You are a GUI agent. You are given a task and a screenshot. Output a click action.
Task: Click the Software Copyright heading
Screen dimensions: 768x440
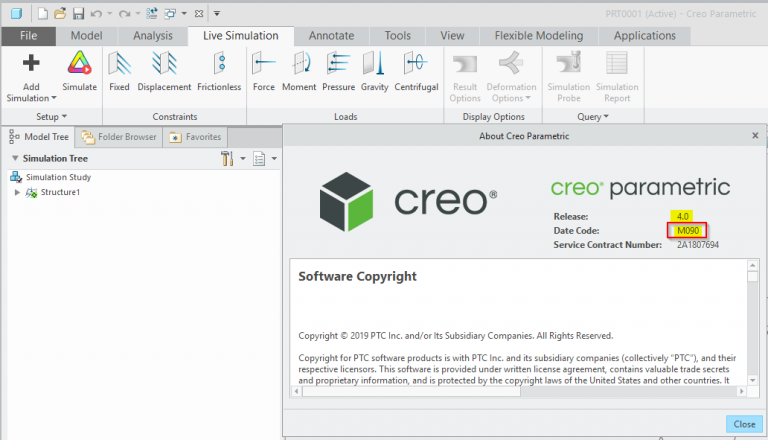pyautogui.click(x=358, y=276)
